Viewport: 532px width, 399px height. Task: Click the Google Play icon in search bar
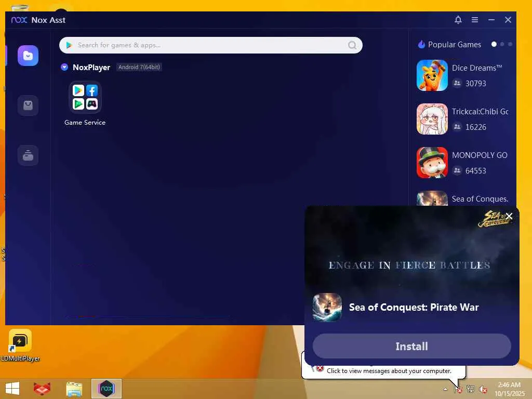point(69,45)
